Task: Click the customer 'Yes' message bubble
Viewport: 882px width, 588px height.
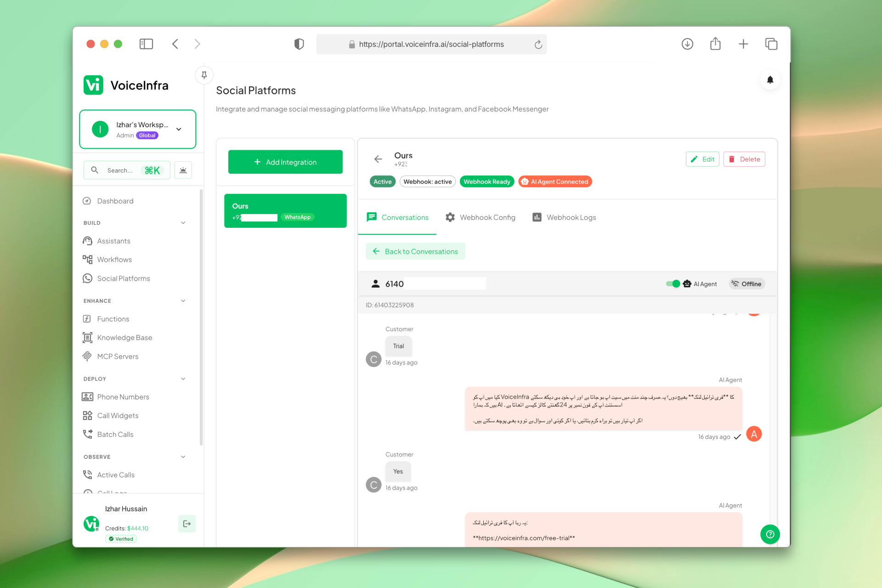Action: 398,472
